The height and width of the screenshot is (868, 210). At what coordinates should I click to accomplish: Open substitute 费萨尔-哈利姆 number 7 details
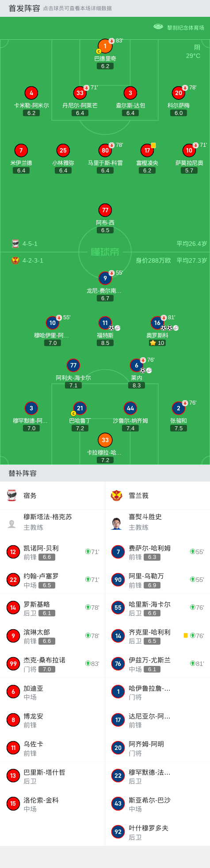pos(157,552)
